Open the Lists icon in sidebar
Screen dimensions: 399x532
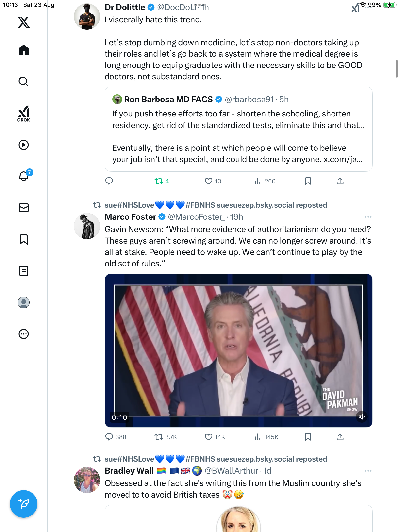[x=24, y=271]
